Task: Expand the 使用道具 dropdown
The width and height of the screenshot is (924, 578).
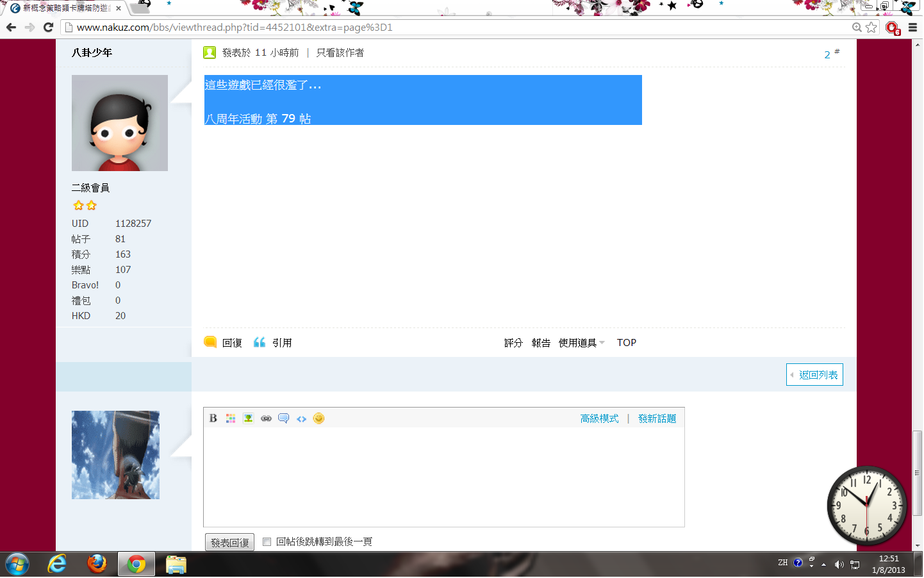Action: 581,343
